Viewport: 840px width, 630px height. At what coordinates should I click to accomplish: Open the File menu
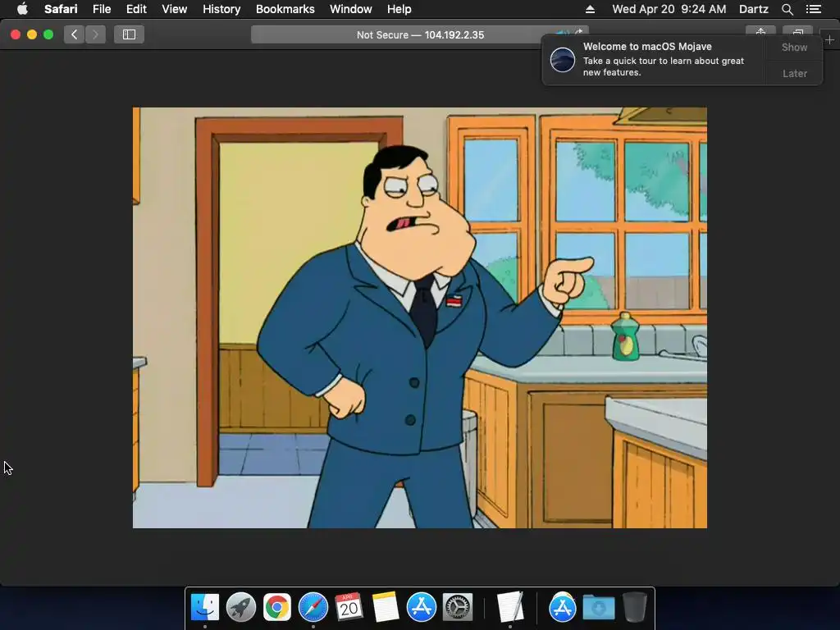click(x=101, y=9)
